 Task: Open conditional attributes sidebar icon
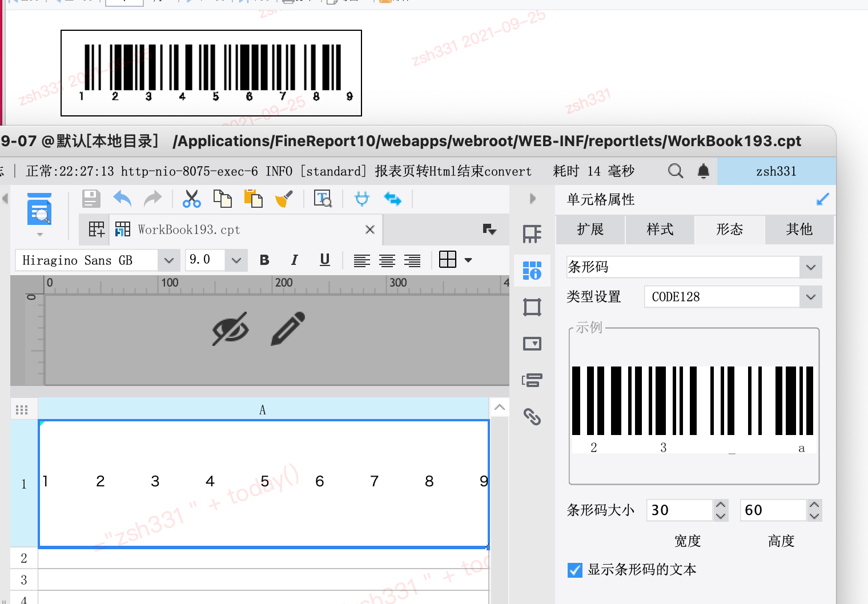tap(532, 380)
